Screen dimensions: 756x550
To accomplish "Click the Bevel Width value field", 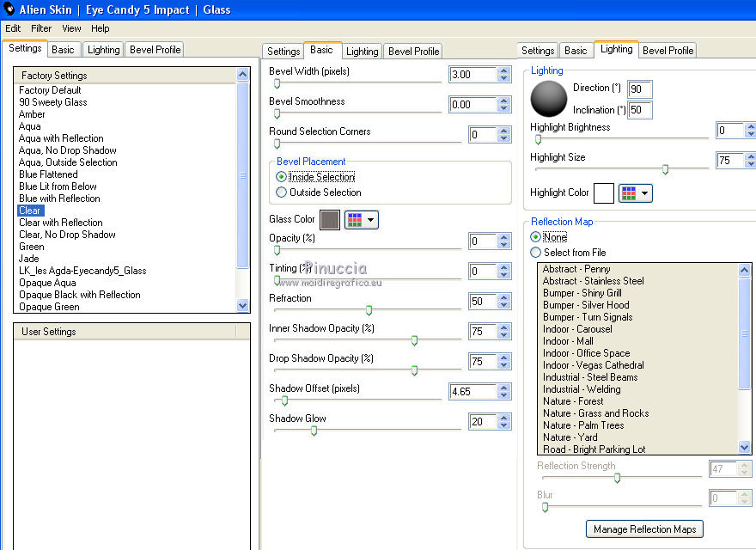I will (x=472, y=74).
